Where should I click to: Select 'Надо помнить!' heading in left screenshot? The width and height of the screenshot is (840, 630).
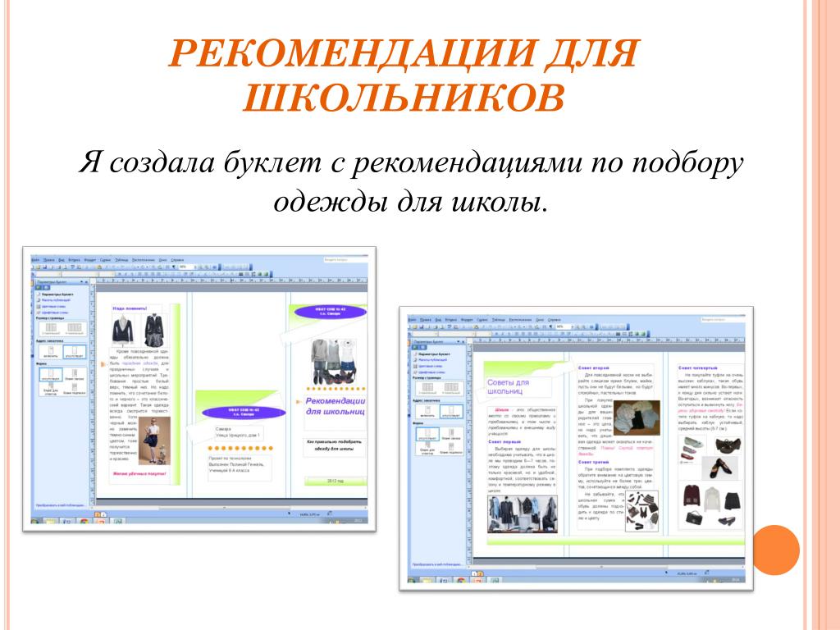(x=130, y=308)
